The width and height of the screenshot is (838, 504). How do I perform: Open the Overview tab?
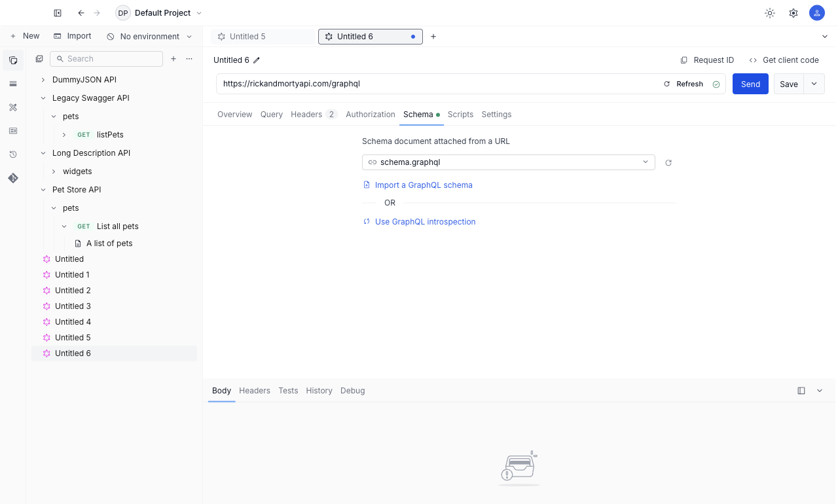point(234,115)
